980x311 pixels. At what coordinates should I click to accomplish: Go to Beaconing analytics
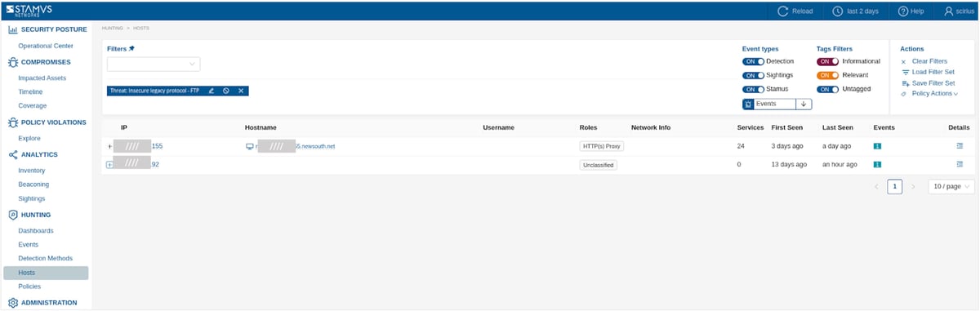(33, 184)
